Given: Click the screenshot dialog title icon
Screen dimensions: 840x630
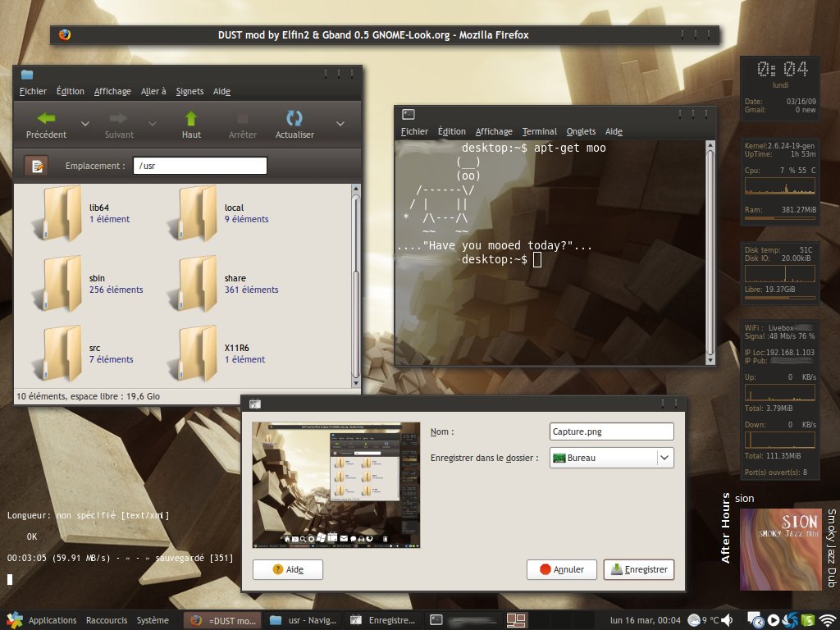Looking at the screenshot, I should click(255, 404).
